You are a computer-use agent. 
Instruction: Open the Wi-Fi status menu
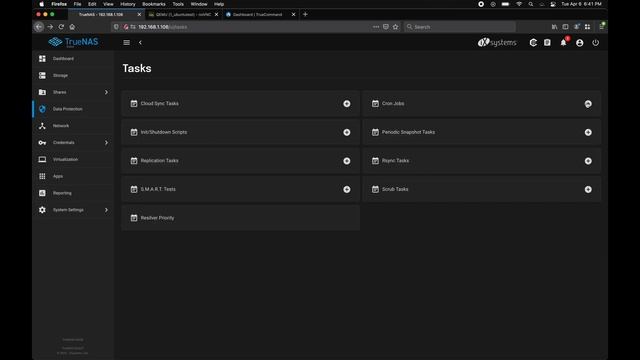(519, 4)
